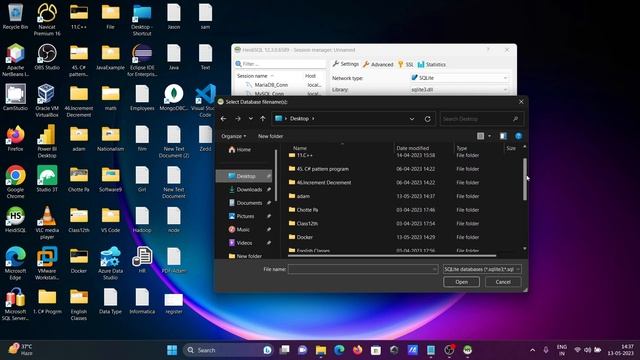The image size is (640, 360).
Task: Open Azure Data Studio desktop icon
Action: point(110,262)
